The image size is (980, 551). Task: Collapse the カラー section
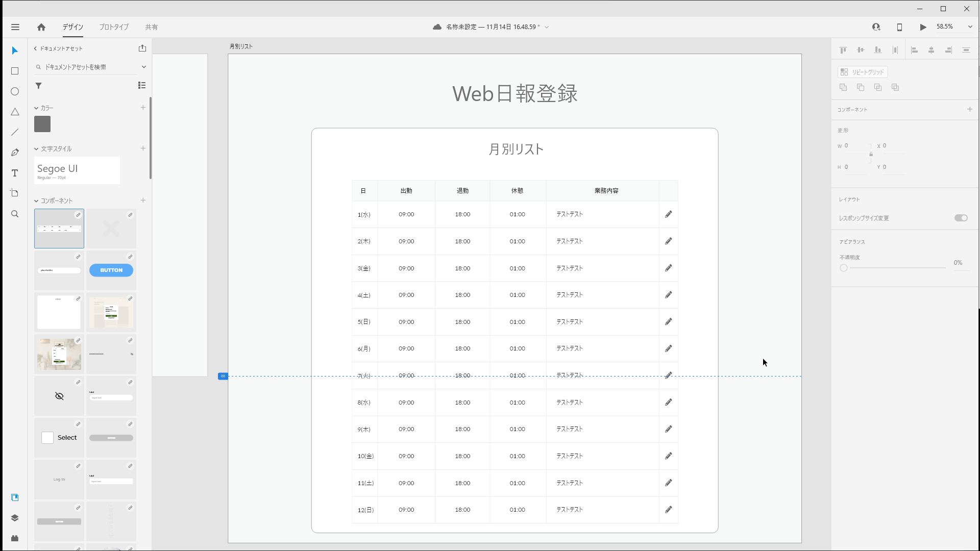click(x=36, y=108)
